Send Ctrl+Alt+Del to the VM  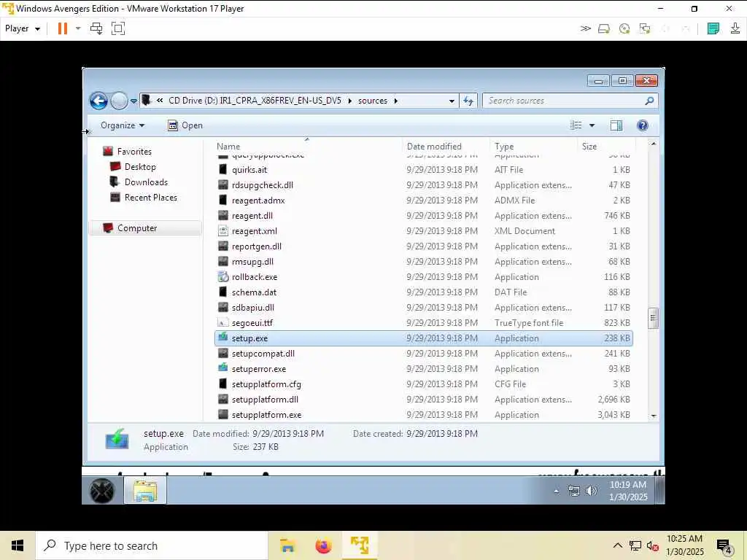tap(96, 28)
